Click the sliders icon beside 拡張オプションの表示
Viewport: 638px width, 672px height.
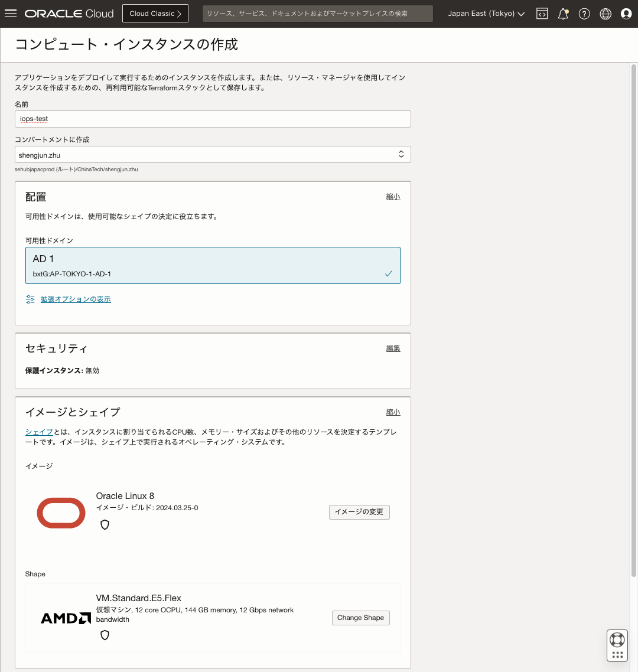[x=30, y=299]
